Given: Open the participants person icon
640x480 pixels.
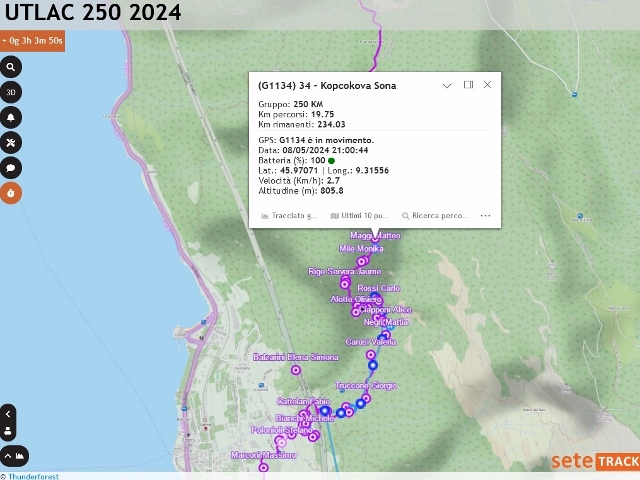Looking at the screenshot, I should coord(8,431).
